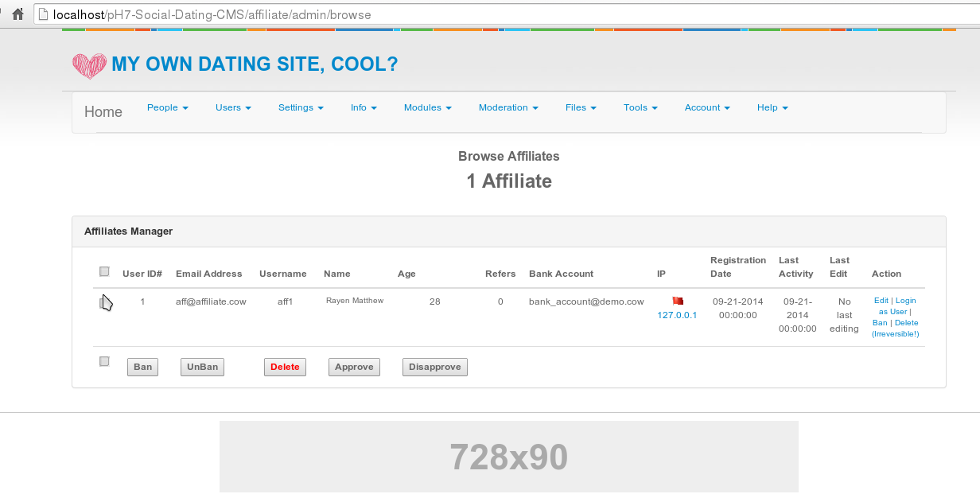Click the Email Address column header

(x=208, y=274)
